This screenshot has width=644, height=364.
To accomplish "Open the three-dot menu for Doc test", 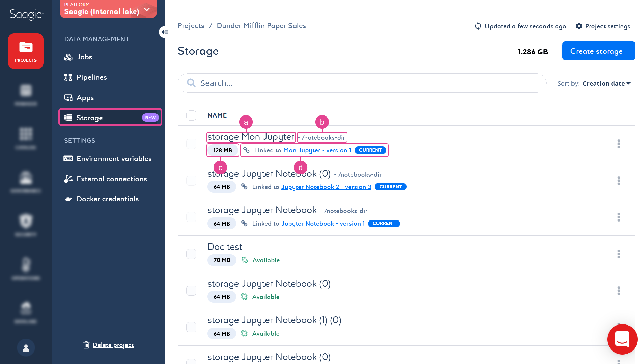I will click(619, 254).
